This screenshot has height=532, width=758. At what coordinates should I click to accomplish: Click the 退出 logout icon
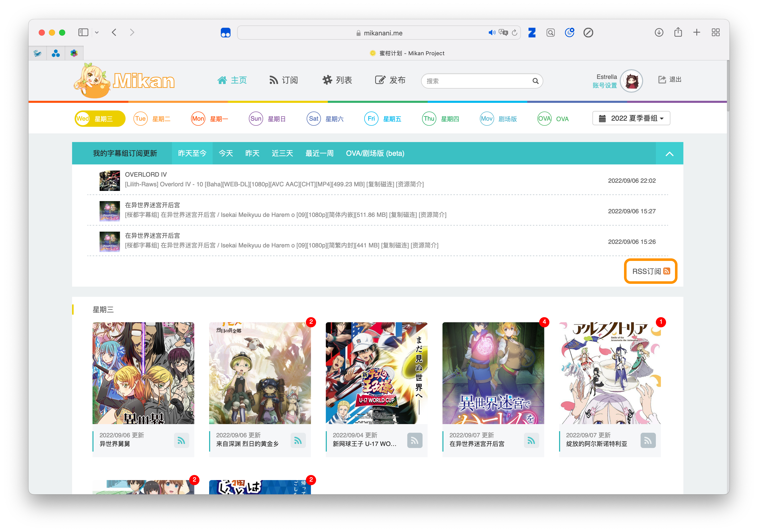coord(662,79)
